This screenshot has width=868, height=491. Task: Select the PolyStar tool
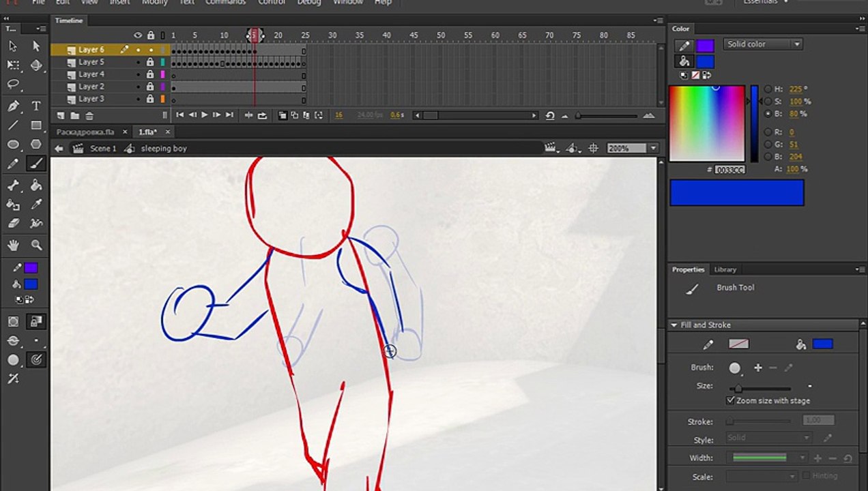click(36, 145)
